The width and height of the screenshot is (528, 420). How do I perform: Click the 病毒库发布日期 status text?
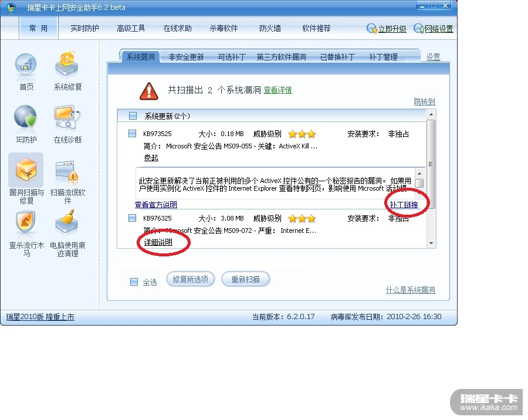pos(386,317)
